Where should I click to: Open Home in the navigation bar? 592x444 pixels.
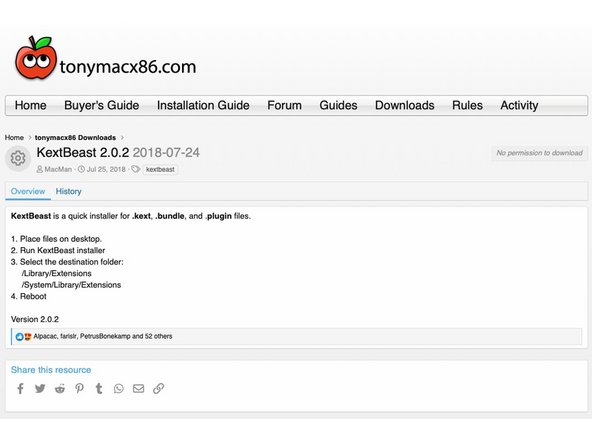pyautogui.click(x=31, y=105)
